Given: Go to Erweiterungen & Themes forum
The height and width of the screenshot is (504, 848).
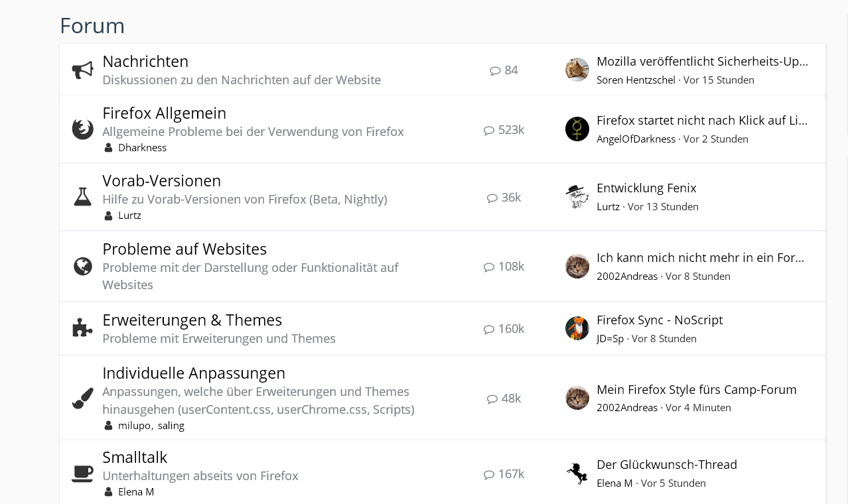Looking at the screenshot, I should (x=192, y=320).
